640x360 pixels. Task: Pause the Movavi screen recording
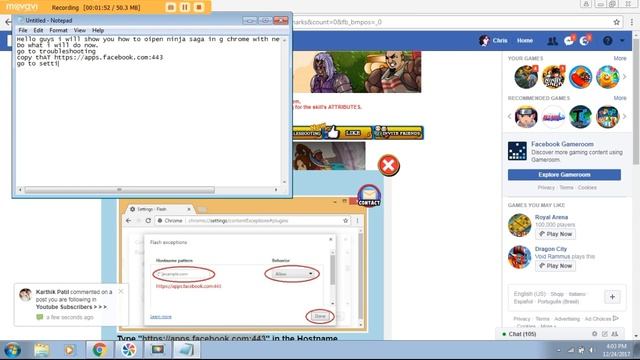coord(185,7)
